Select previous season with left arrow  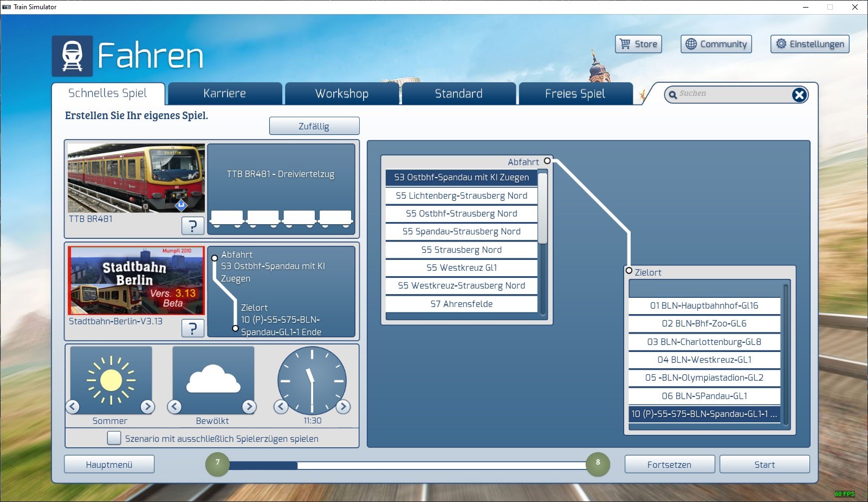(73, 406)
